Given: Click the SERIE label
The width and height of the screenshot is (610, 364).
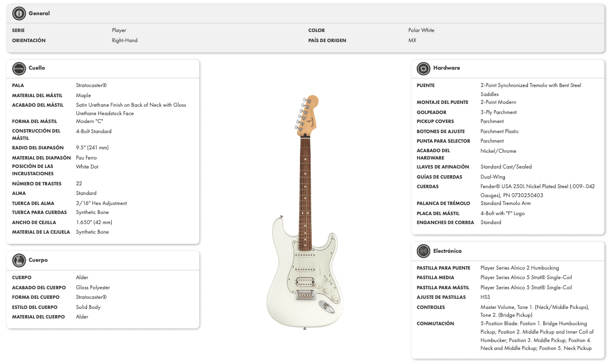Looking at the screenshot, I should coord(19,30).
